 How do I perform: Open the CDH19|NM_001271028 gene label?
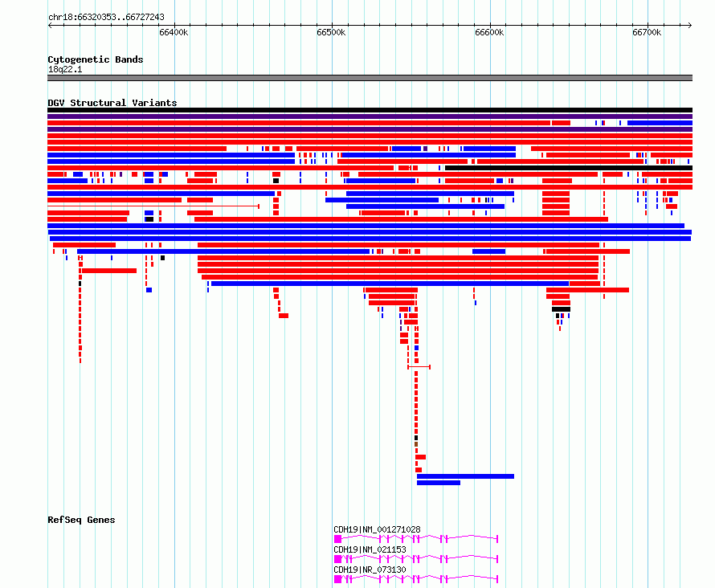click(377, 529)
